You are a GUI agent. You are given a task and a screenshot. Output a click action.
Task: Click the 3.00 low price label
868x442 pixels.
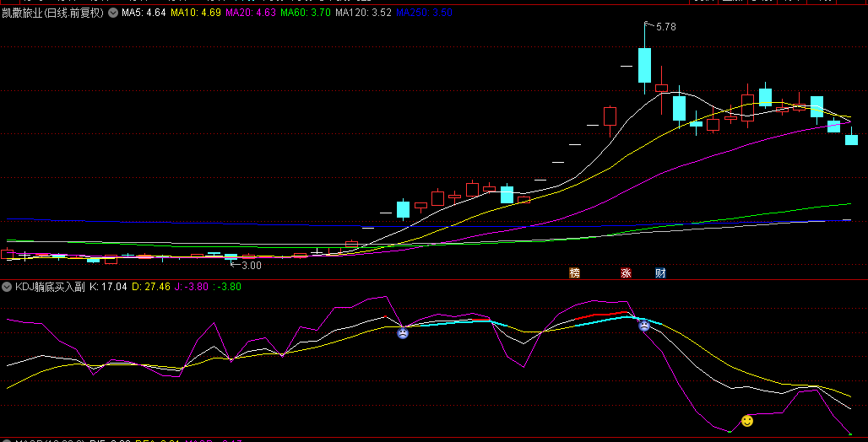[252, 266]
